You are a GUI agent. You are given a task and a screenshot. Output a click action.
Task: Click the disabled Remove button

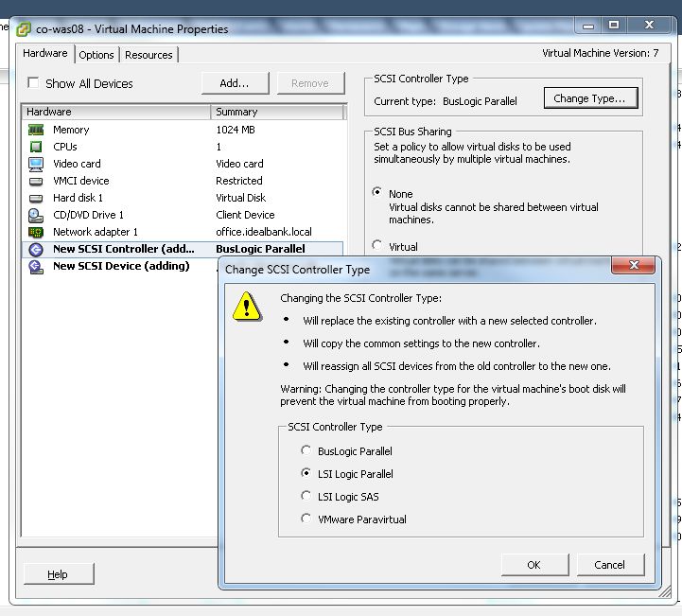pos(310,83)
